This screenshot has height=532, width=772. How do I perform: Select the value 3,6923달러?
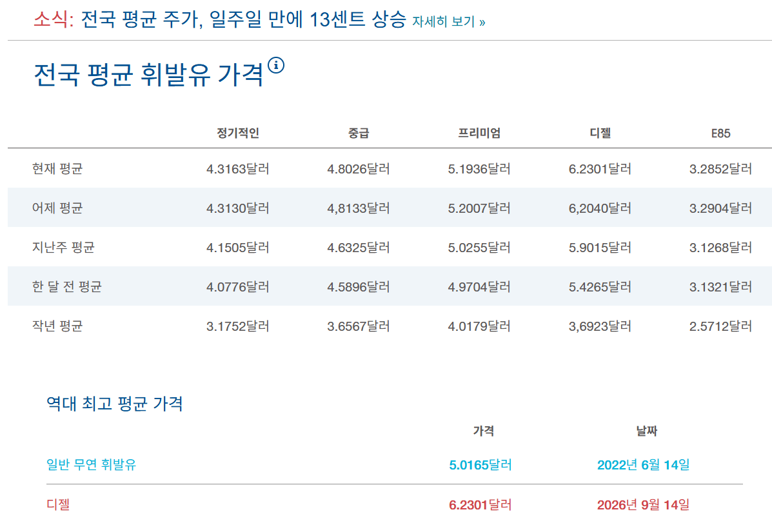coord(600,326)
